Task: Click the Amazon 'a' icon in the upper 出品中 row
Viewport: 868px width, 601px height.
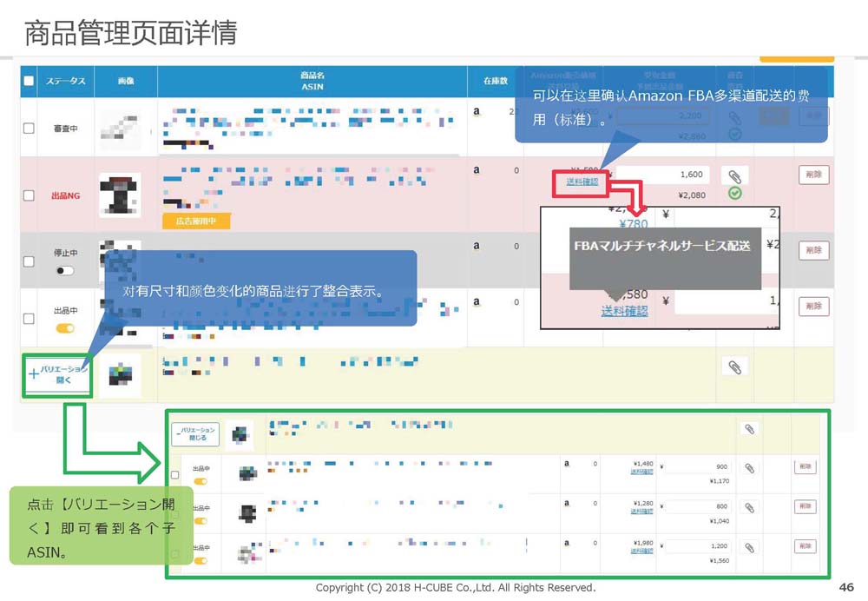Action: 476,302
